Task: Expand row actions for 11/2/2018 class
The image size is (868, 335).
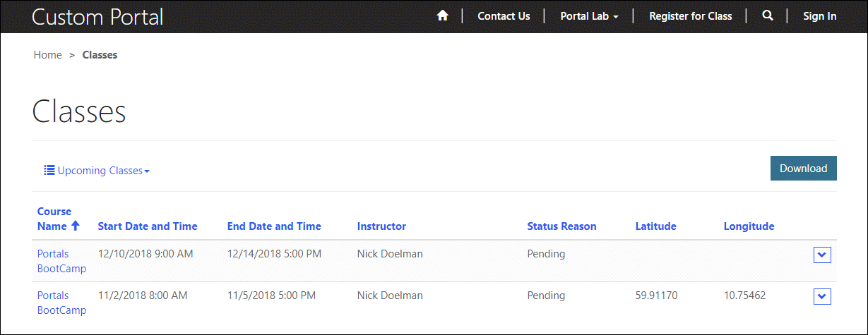Action: (x=822, y=297)
